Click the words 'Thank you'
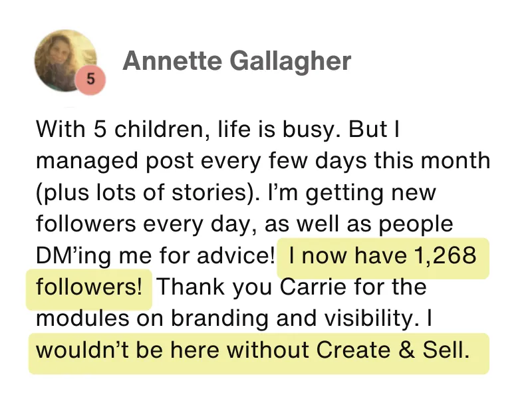Viewport: 532px width, 399px height. point(214,287)
